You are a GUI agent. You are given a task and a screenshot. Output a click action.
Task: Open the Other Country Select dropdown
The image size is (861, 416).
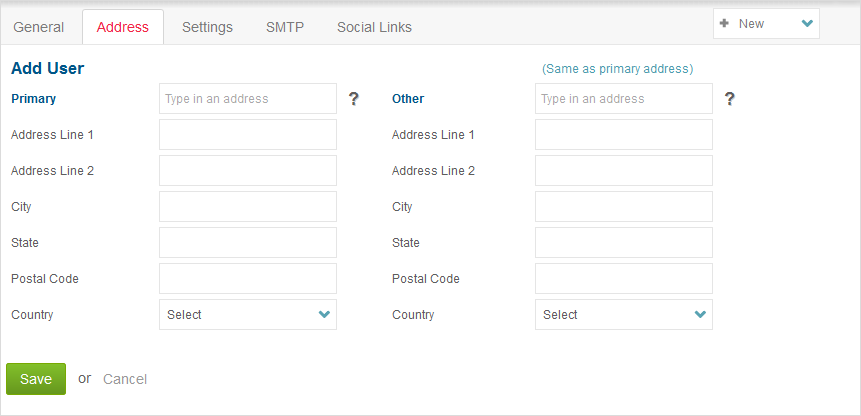[624, 314]
